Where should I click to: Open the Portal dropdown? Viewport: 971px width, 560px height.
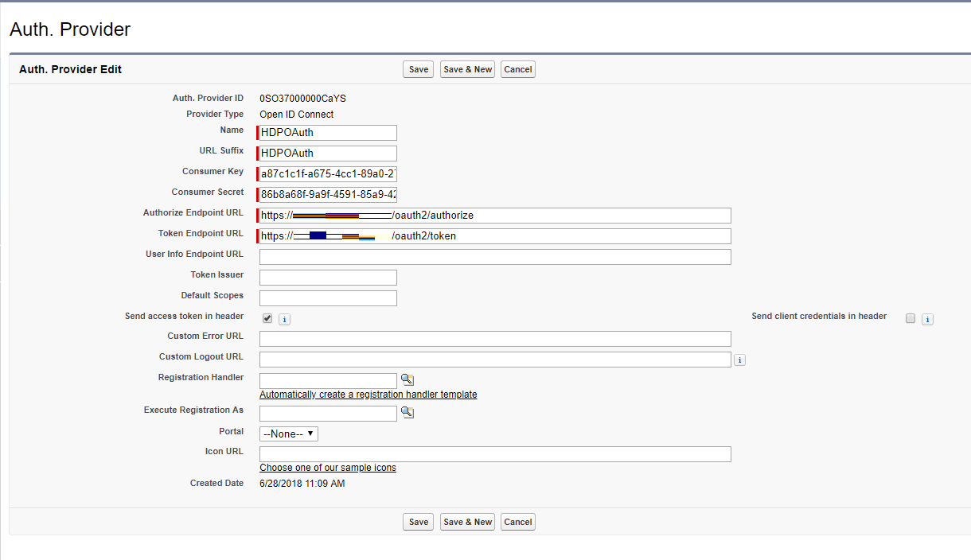pos(288,434)
